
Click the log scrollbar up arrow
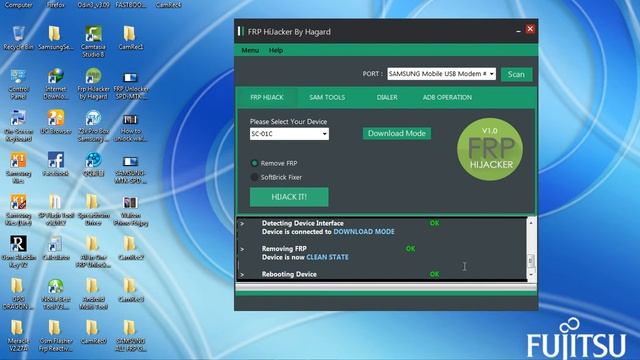(531, 223)
